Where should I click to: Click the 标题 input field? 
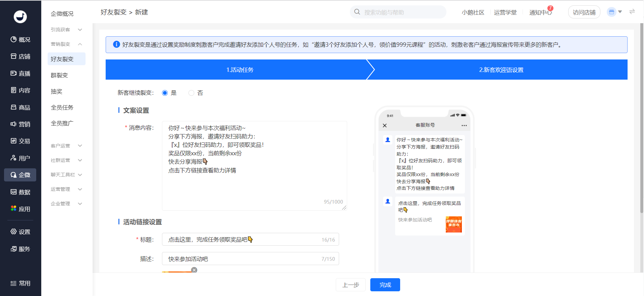point(250,239)
